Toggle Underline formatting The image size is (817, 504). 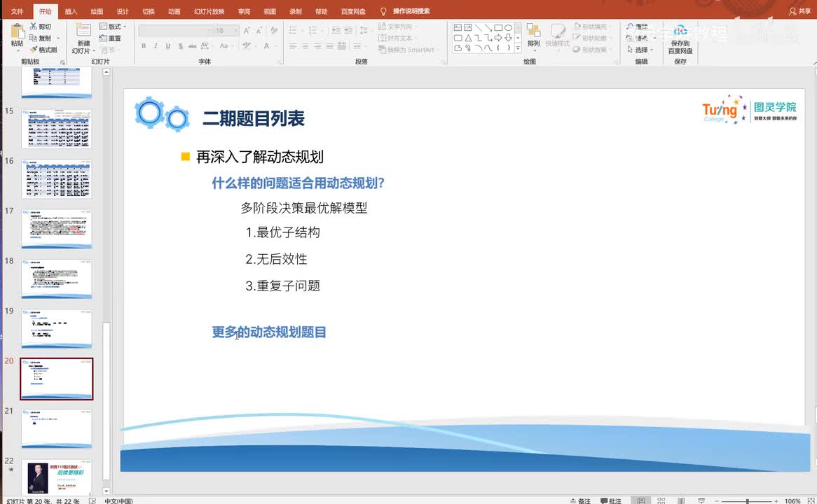pyautogui.click(x=167, y=45)
